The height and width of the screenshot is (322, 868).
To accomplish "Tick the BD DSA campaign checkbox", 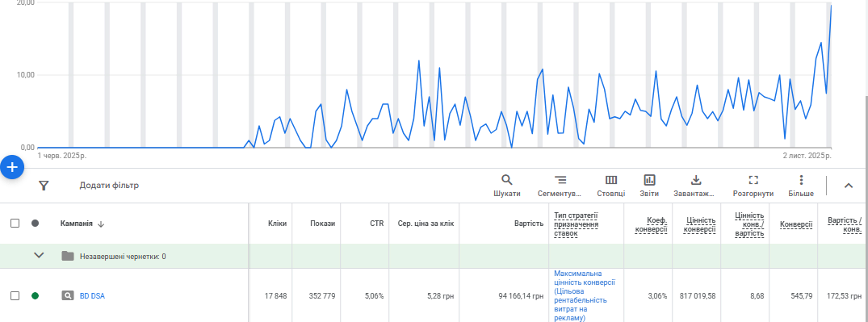I will [15, 296].
